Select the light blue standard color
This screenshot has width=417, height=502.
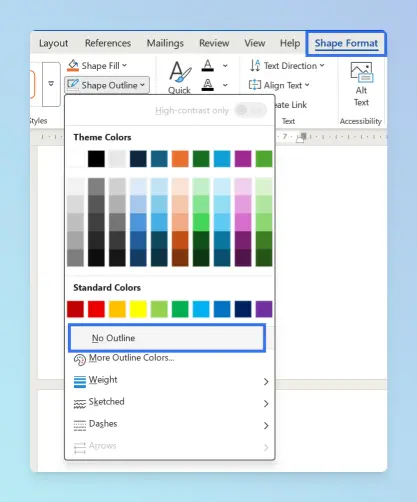click(x=201, y=309)
